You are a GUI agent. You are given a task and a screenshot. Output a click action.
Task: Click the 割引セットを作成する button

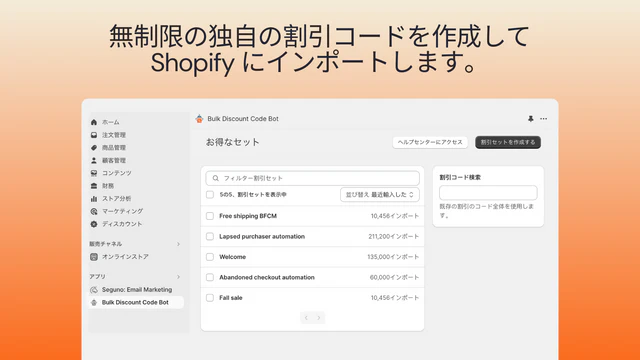[508, 142]
